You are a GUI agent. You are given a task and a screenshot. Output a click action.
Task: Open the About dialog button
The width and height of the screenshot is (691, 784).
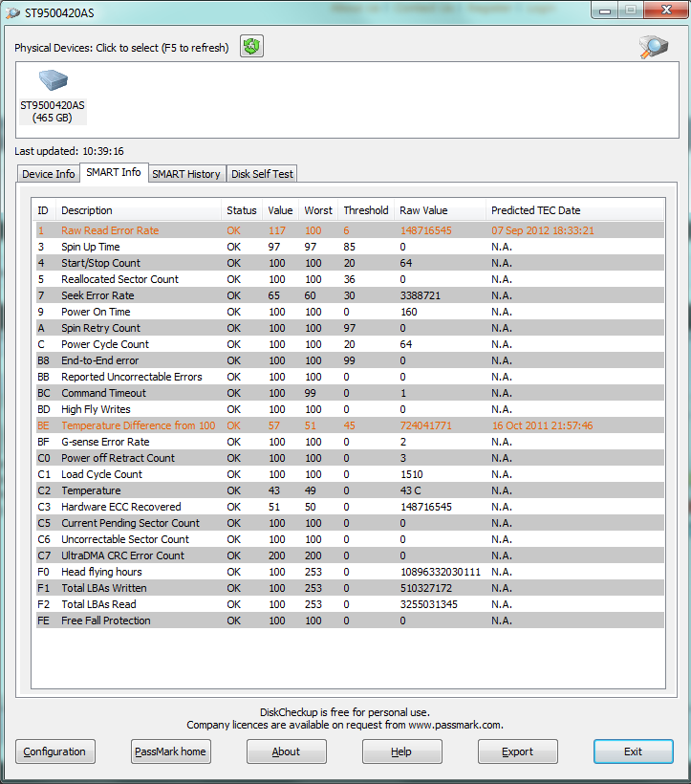(x=287, y=751)
